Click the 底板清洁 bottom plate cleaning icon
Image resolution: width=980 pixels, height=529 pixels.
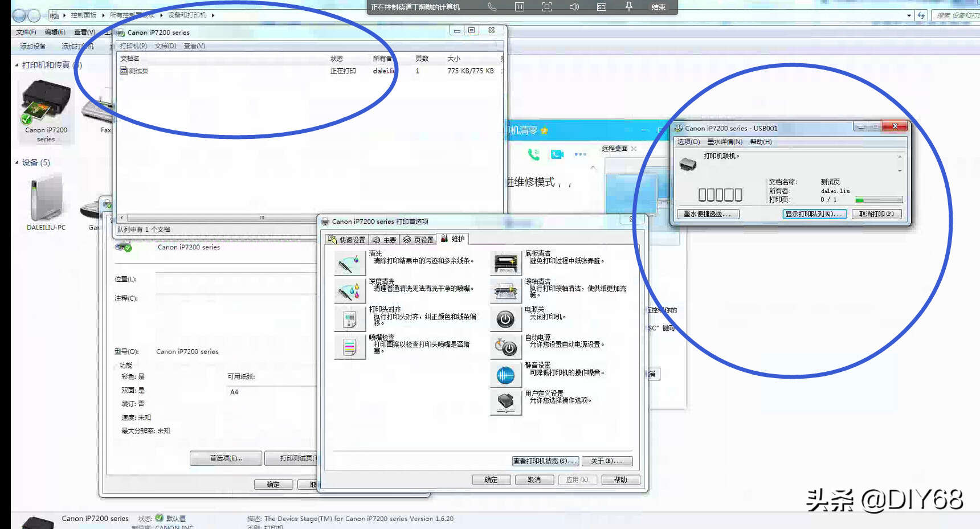505,263
